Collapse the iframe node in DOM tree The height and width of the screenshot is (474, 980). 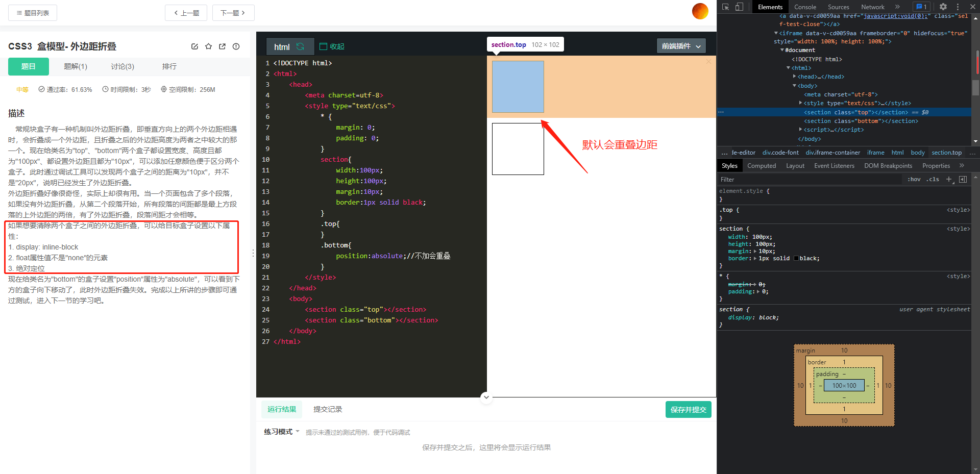tap(776, 33)
